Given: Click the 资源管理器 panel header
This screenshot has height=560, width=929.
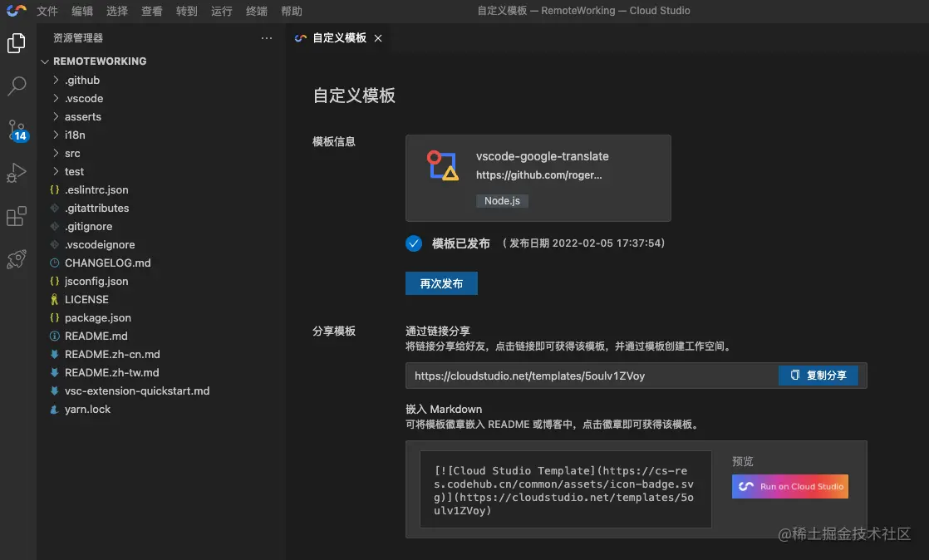Looking at the screenshot, I should (x=78, y=38).
